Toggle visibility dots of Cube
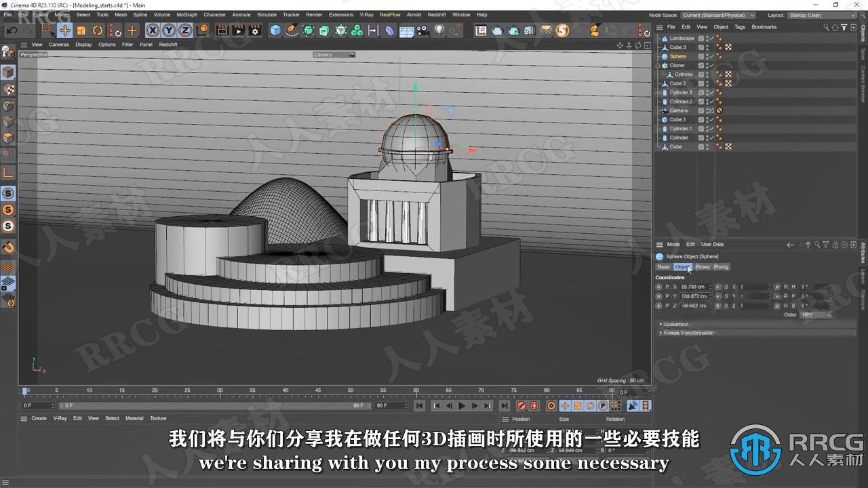Image resolution: width=868 pixels, height=488 pixels. tap(706, 146)
